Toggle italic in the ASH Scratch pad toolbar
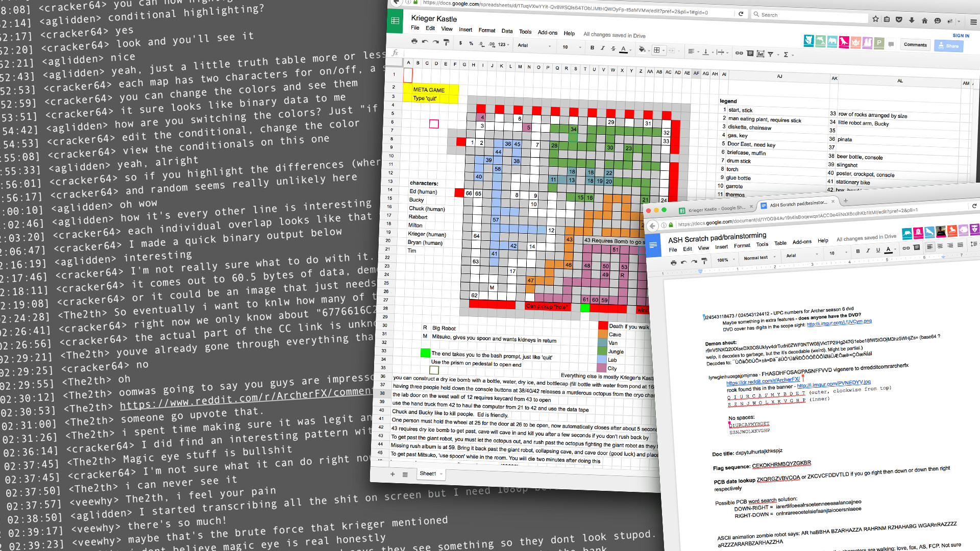This screenshot has height=551, width=980. pos(868,251)
